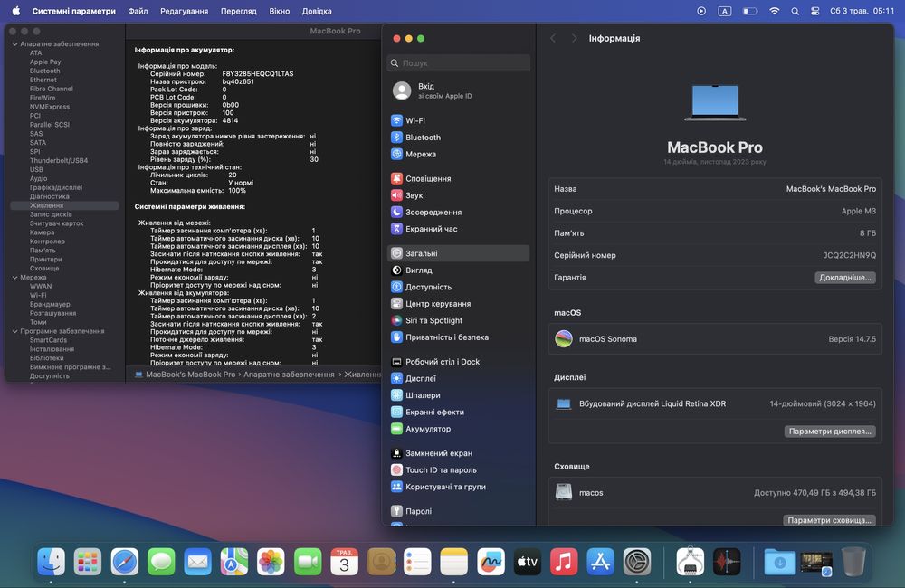Open App Store from the Dock

(x=601, y=562)
